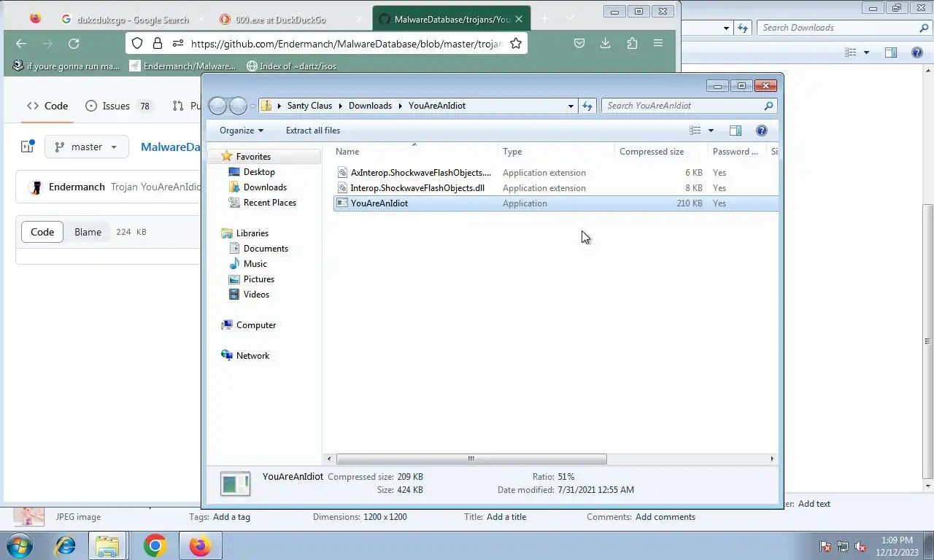The image size is (934, 560).
Task: Open GitHub Code tab
Action: (47, 106)
